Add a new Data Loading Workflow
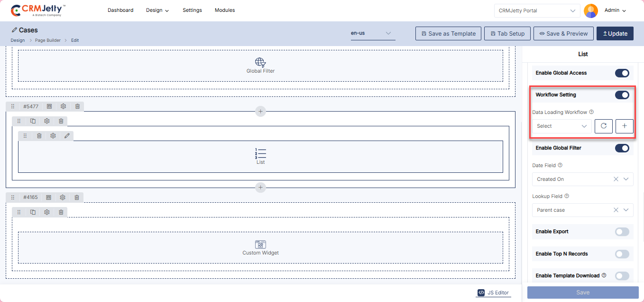The height and width of the screenshot is (302, 644). click(624, 126)
